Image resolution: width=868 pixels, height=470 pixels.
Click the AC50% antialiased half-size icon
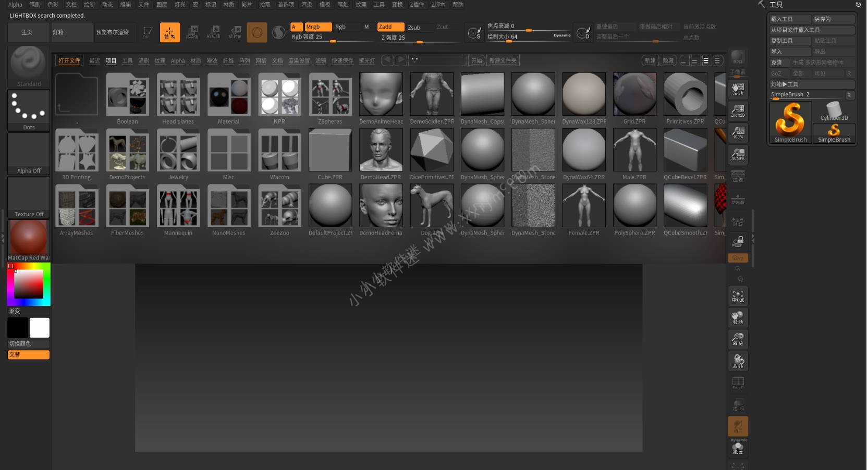tap(738, 154)
